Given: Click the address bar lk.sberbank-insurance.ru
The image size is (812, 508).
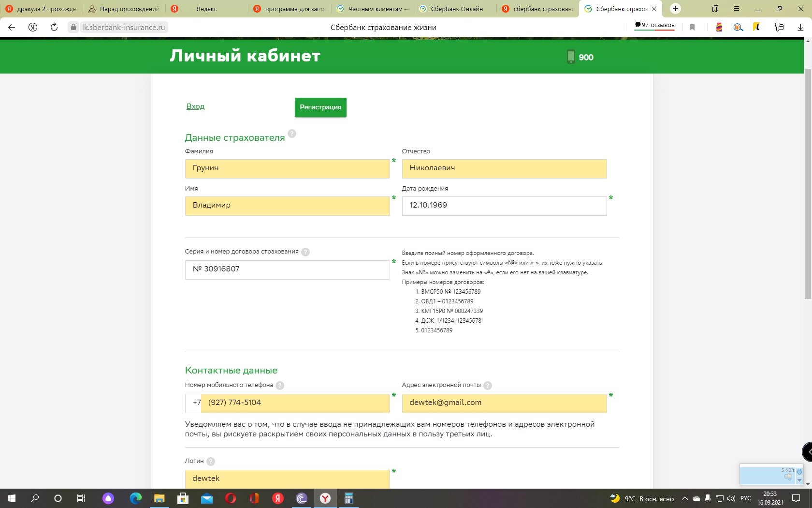Looking at the screenshot, I should pos(124,27).
